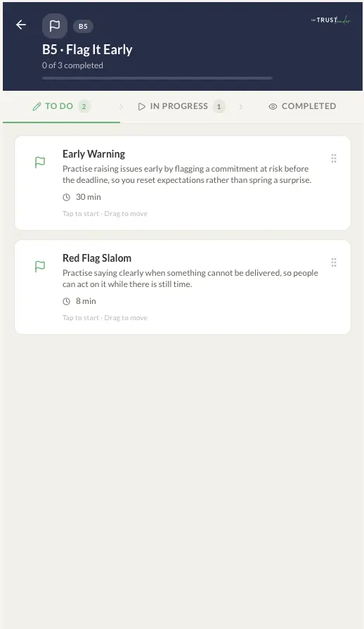Viewport: 364px width, 629px height.
Task: Click the green flag icon beside Red Flag Slalom
Action: [x=40, y=267]
